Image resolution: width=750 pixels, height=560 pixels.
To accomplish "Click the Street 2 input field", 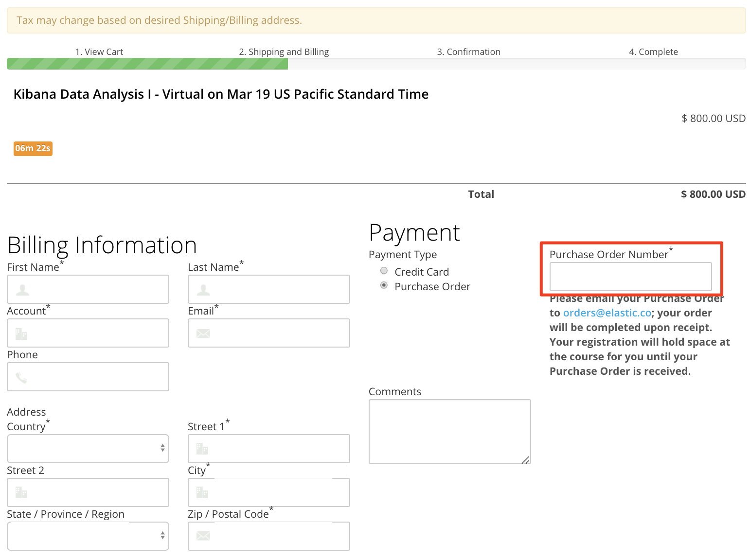I will tap(88, 492).
